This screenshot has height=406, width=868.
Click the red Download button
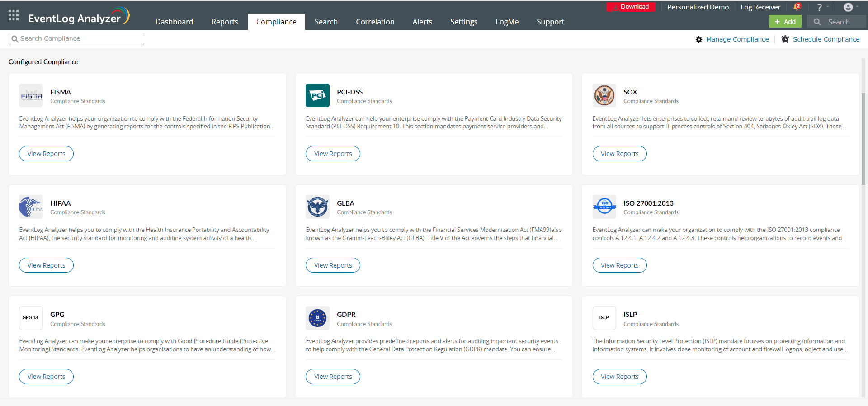[x=631, y=7]
